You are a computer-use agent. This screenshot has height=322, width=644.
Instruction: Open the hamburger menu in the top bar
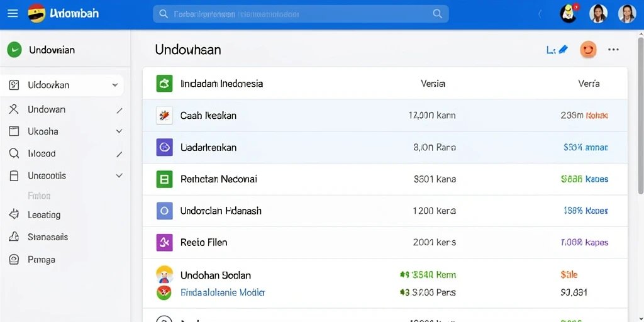[13, 14]
